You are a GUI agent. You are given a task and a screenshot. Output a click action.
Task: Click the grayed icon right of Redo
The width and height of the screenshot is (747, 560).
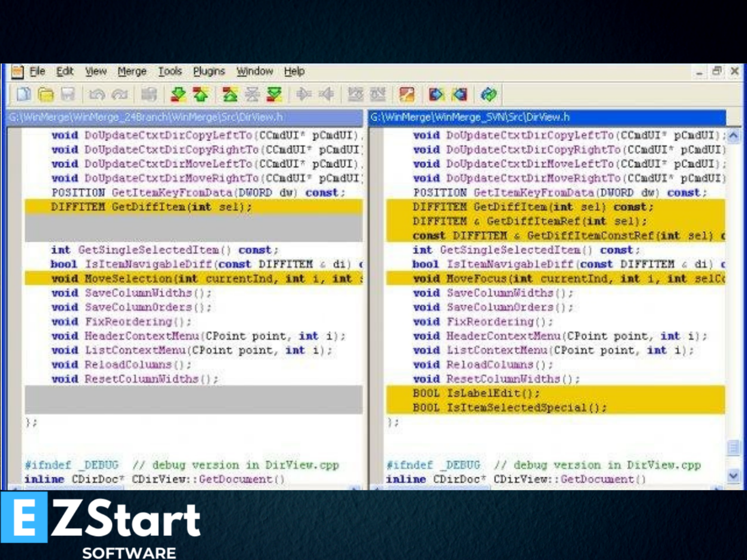[x=149, y=95]
